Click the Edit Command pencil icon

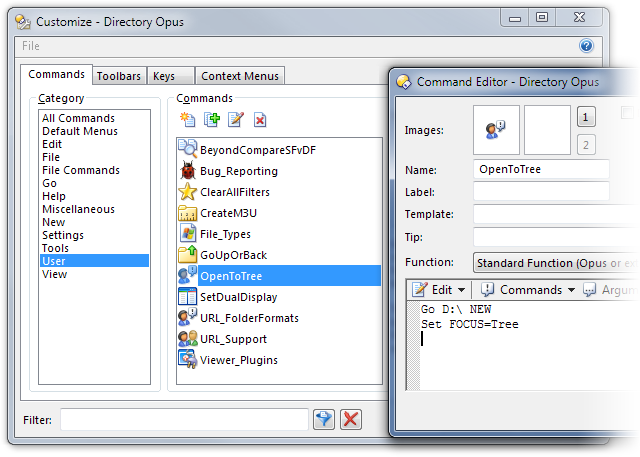tap(236, 120)
